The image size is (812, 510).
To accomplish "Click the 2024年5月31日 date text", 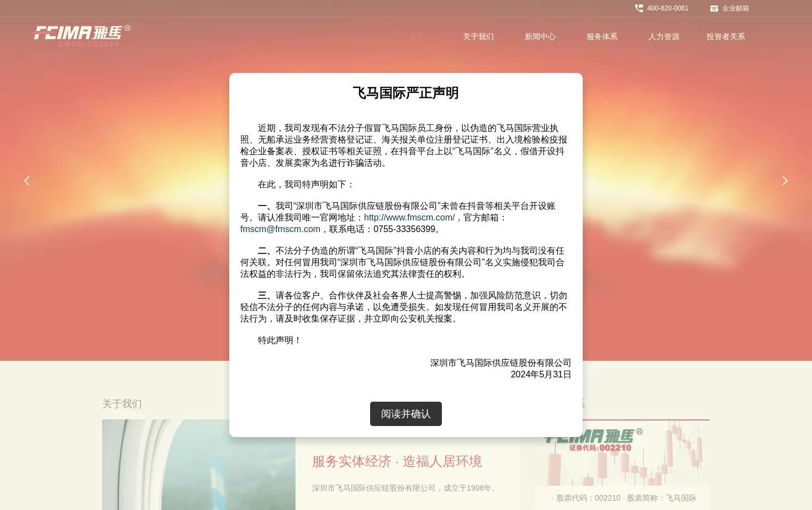I will pyautogui.click(x=541, y=375).
